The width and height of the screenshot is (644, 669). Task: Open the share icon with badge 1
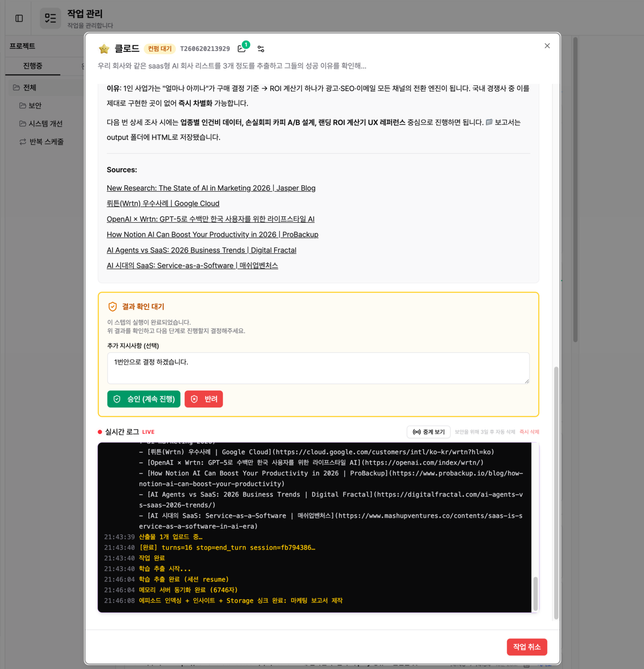coord(242,48)
